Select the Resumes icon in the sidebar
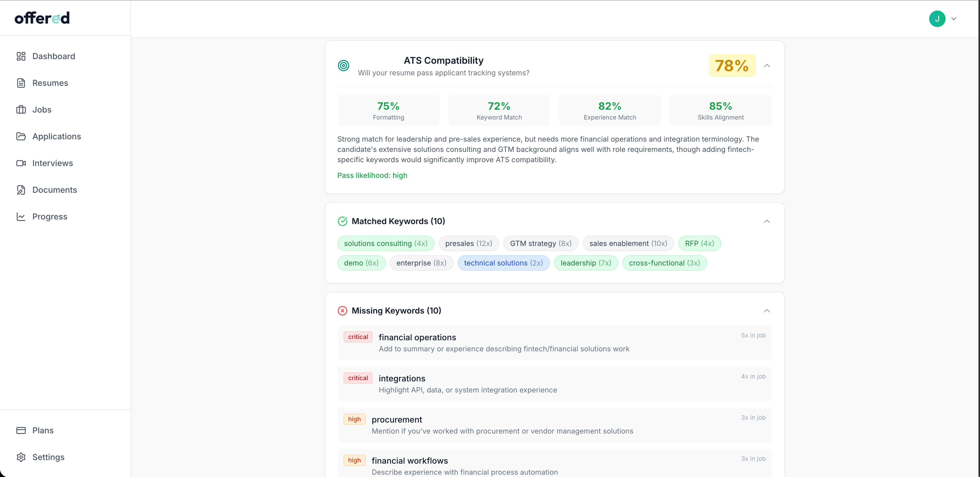This screenshot has height=477, width=980. pyautogui.click(x=21, y=82)
